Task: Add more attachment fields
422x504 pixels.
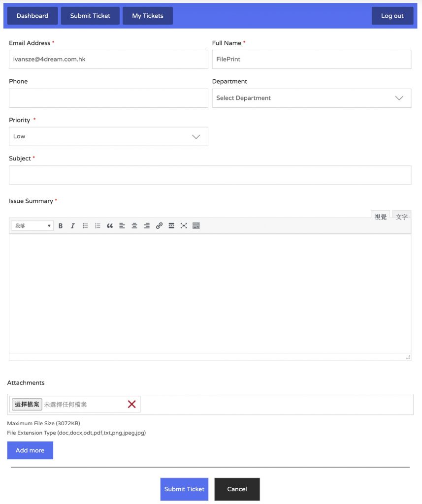Action: coord(30,450)
